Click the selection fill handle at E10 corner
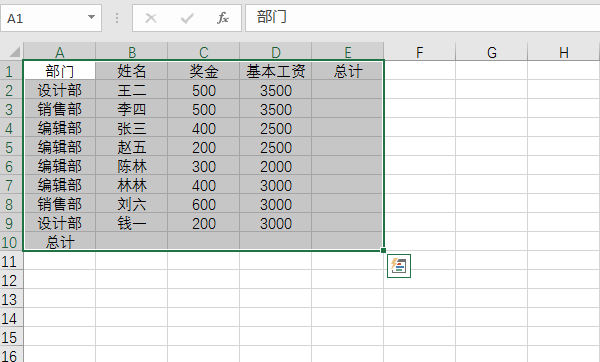Image resolution: width=600 pixels, height=362 pixels. [383, 251]
